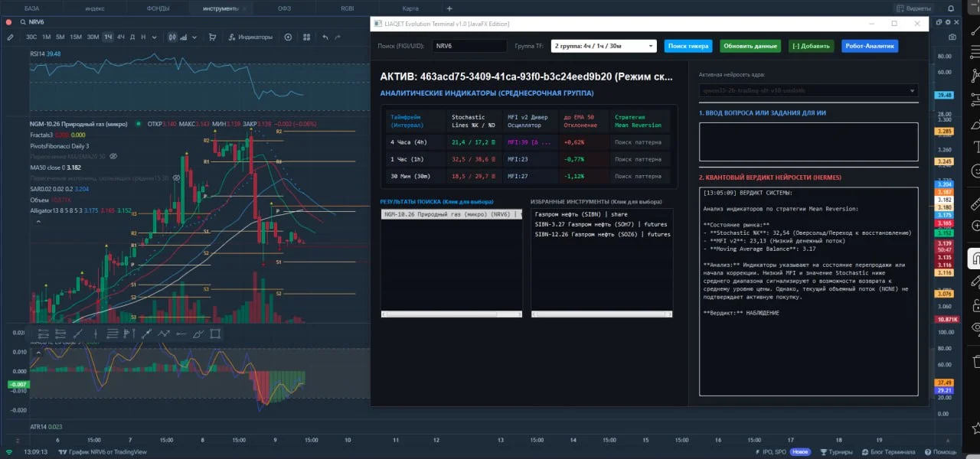This screenshot has height=459, width=980.
Task: Open the shopping cart trade icon
Action: pyautogui.click(x=212, y=37)
